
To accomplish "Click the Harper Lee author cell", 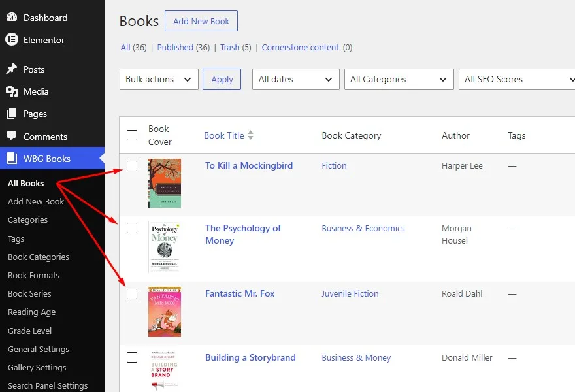I will [462, 166].
